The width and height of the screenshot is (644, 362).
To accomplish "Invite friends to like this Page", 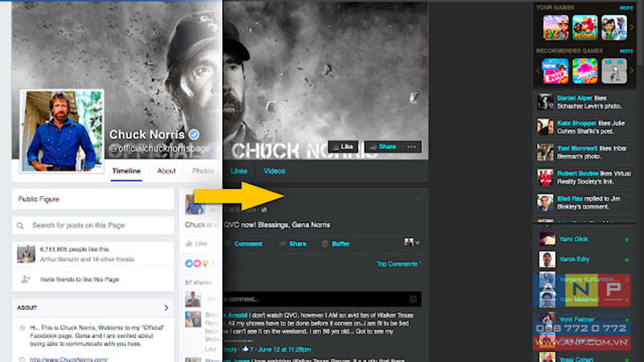I will coord(79,279).
